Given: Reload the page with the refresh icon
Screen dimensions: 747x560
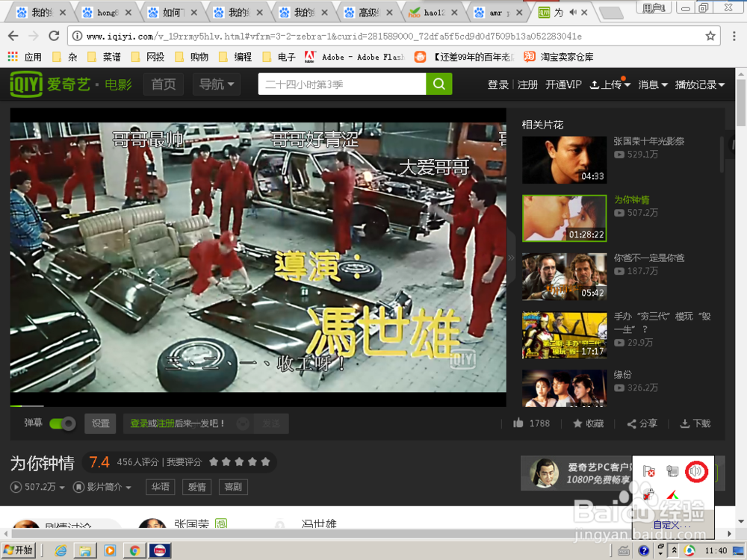Looking at the screenshot, I should click(x=54, y=36).
